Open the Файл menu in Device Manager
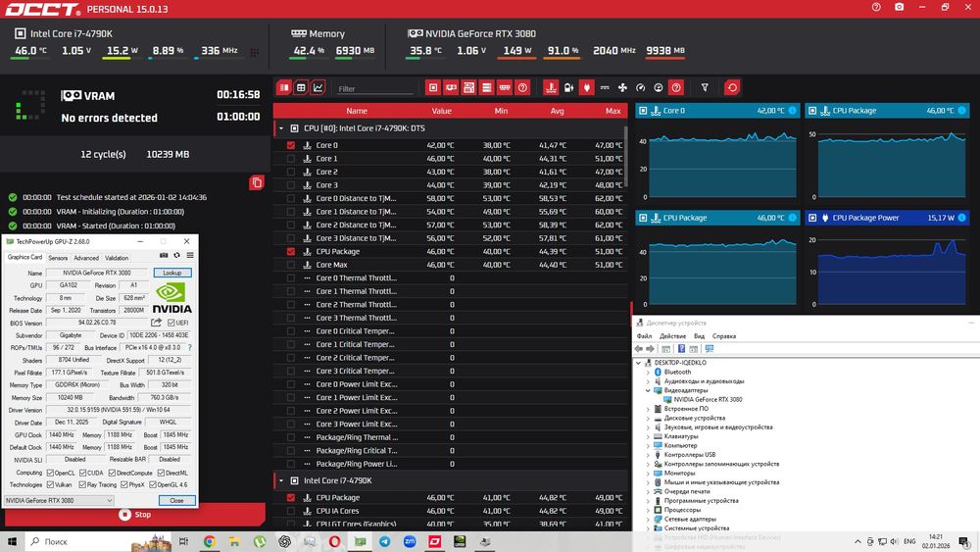The width and height of the screenshot is (980, 552). [645, 336]
